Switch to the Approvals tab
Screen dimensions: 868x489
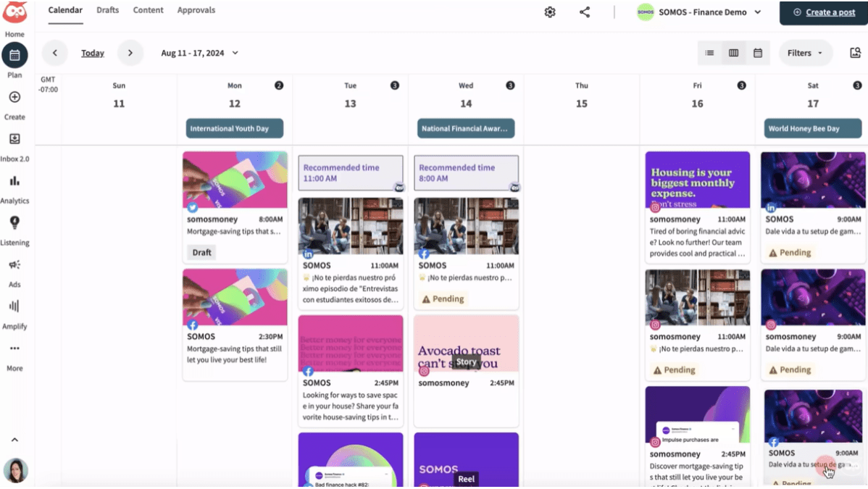tap(195, 10)
